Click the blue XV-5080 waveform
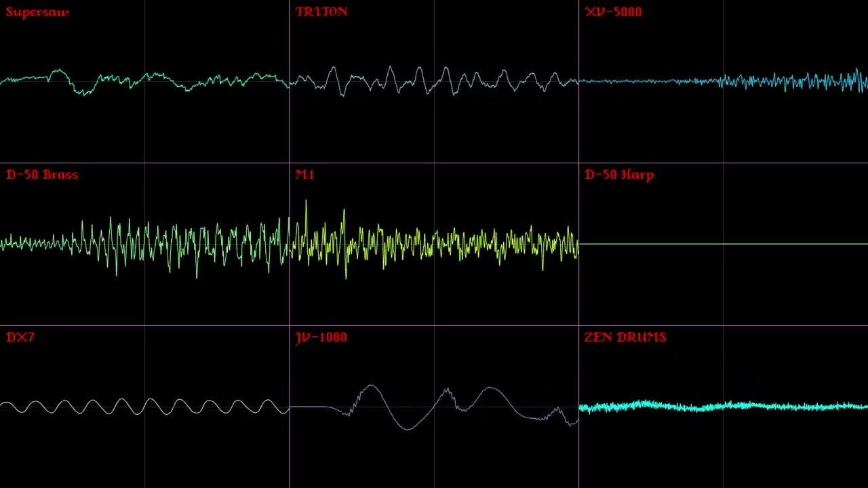The image size is (868, 488). 724,81
